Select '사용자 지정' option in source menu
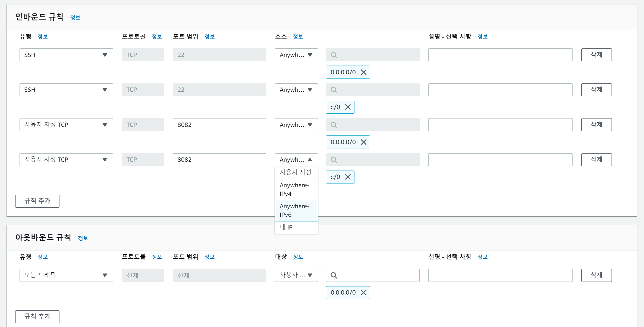 coord(296,172)
